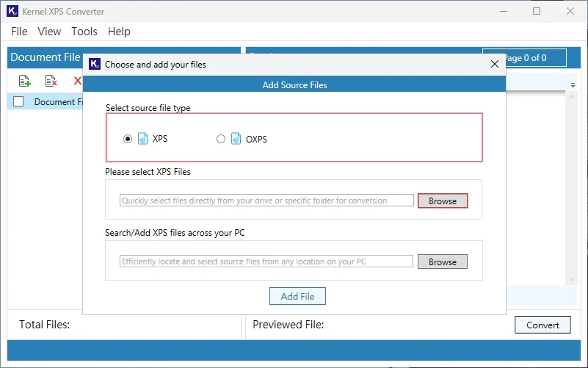Image resolution: width=588 pixels, height=368 pixels.
Task: Click the 'Efficiently locate' search input field
Action: pos(266,261)
